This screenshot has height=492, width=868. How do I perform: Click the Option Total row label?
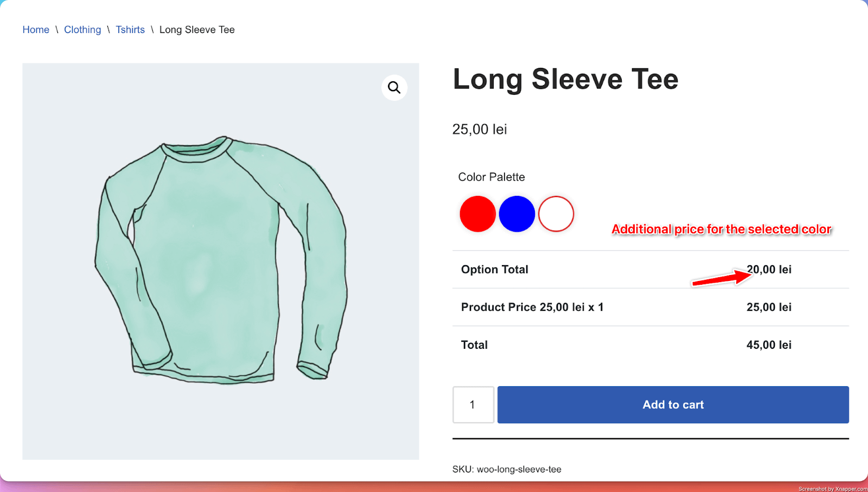coord(494,270)
